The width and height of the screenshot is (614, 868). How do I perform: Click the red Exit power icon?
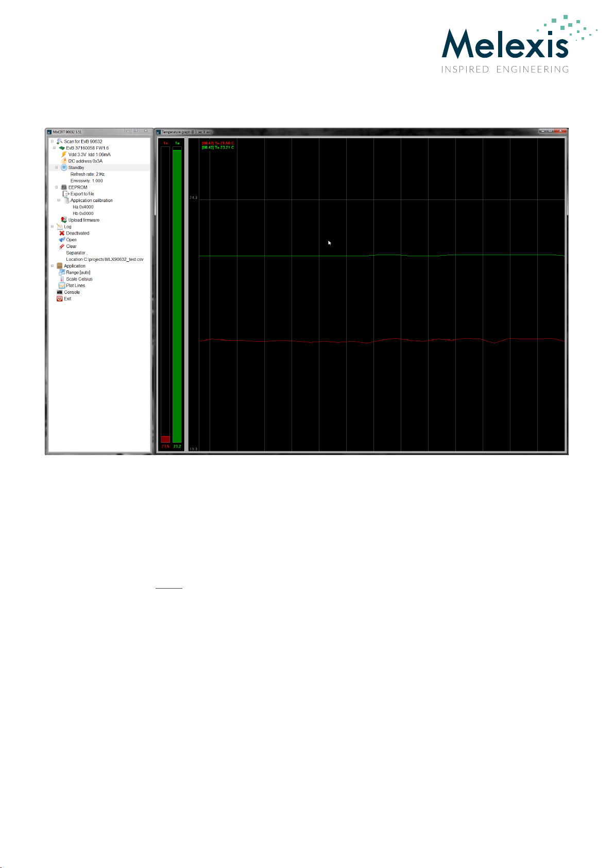59,298
